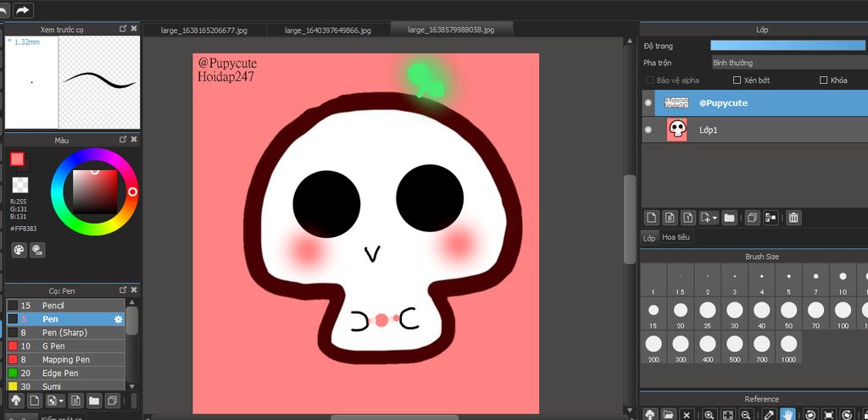This screenshot has width=868, height=420.
Task: Add script brush in brush panel
Action: [76, 401]
